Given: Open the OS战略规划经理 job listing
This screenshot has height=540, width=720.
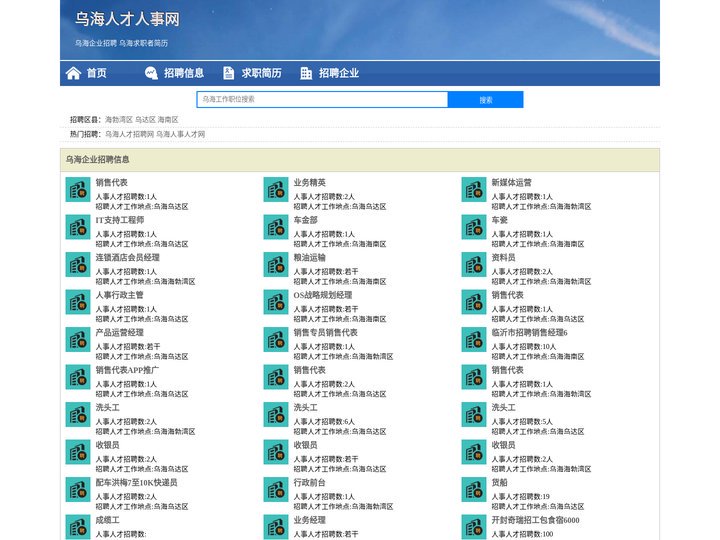Looking at the screenshot, I should click(323, 295).
